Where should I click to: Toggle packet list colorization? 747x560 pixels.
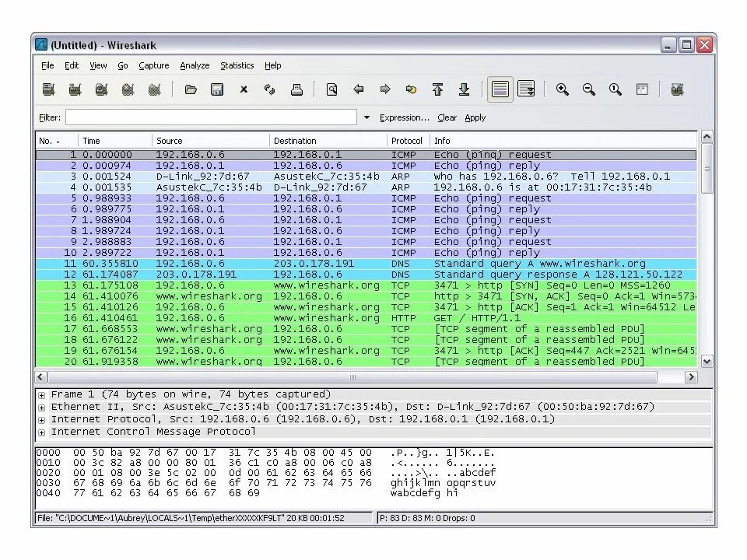[x=500, y=89]
